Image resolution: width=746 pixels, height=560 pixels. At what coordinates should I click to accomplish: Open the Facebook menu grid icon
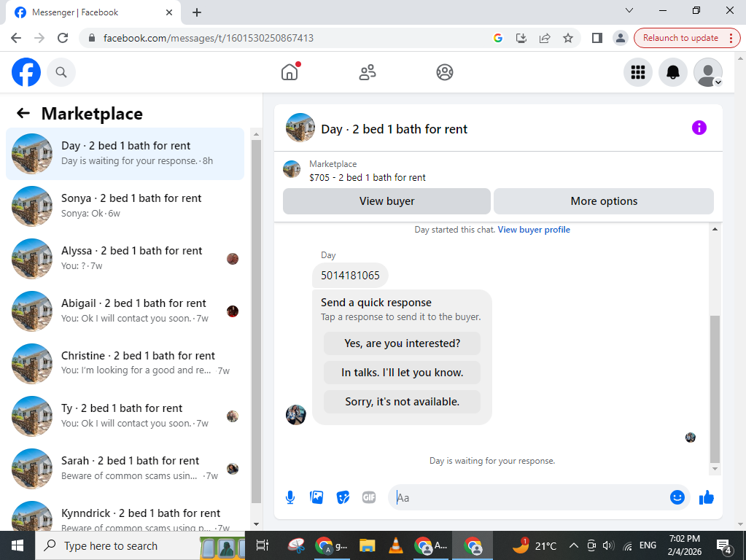tap(638, 72)
